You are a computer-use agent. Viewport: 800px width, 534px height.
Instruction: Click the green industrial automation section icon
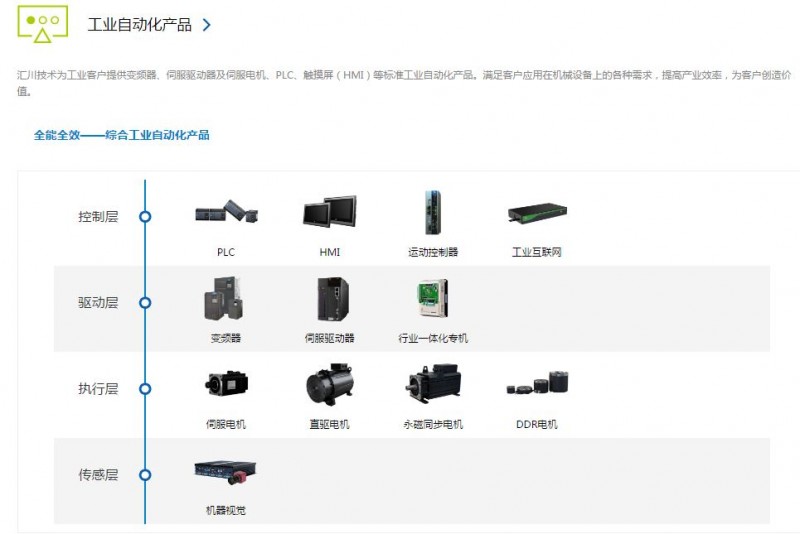coord(43,24)
